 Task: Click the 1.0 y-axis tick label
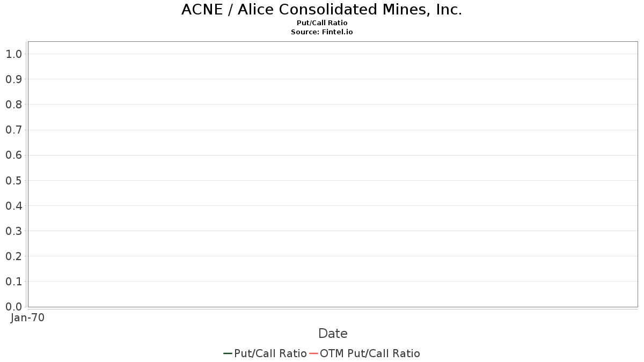tap(13, 54)
